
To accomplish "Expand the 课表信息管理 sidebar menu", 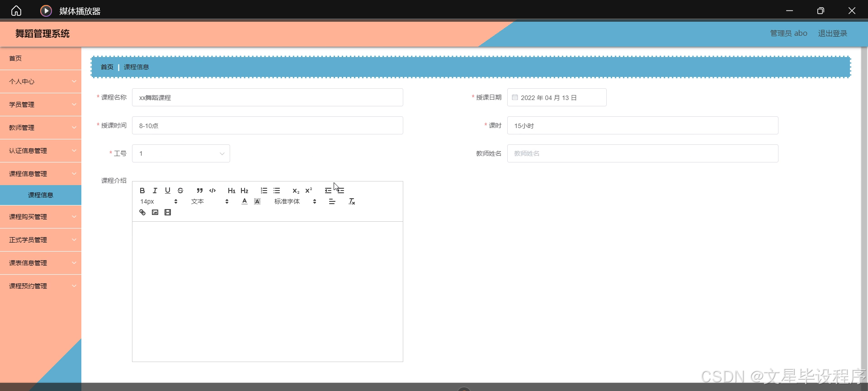I will tap(41, 263).
